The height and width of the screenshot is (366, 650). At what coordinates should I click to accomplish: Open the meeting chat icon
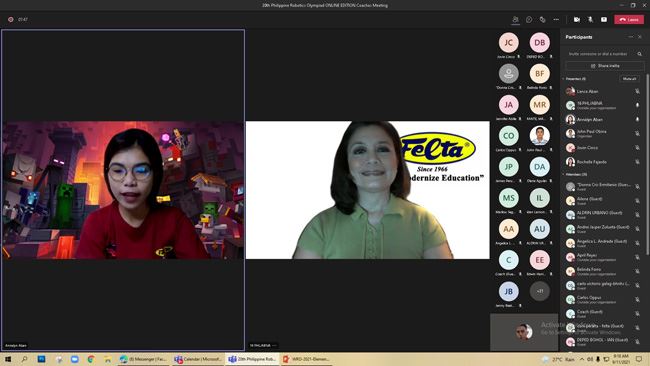pos(529,19)
